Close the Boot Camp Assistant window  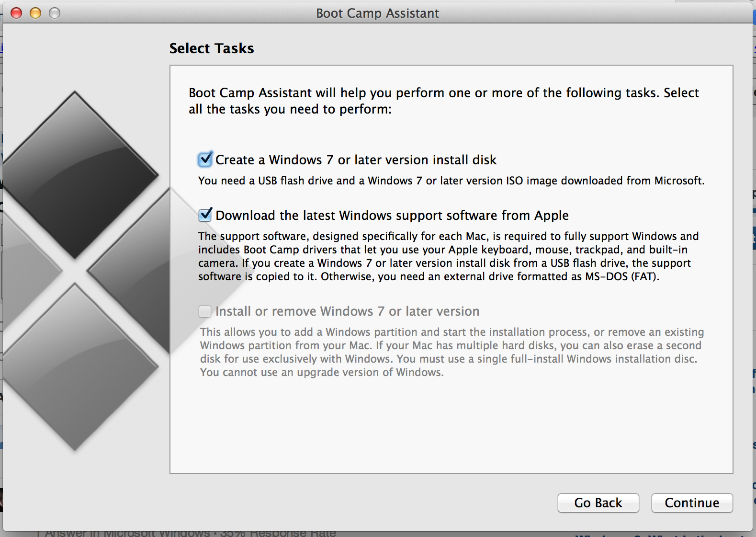[x=16, y=13]
